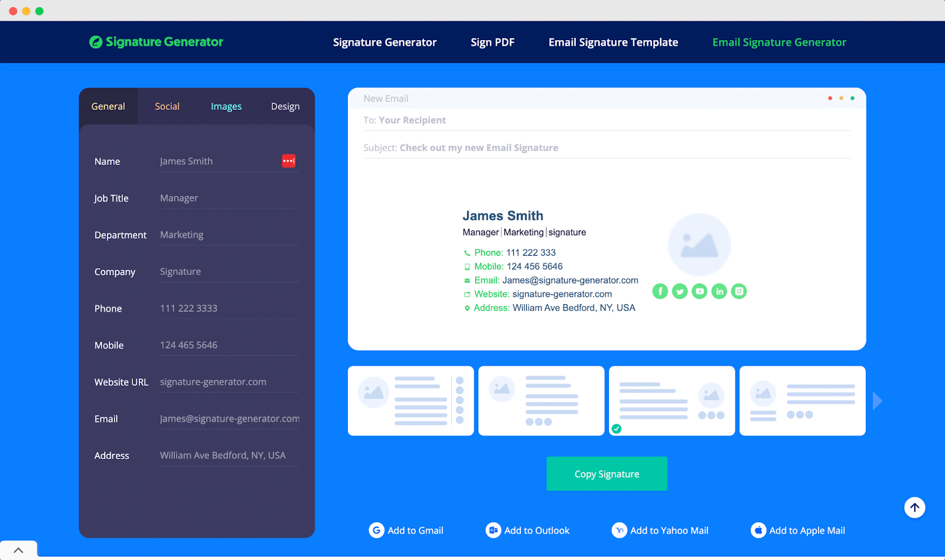Open the Facebook icon in the signature preview
The width and height of the screenshot is (945, 560).
coord(660,291)
